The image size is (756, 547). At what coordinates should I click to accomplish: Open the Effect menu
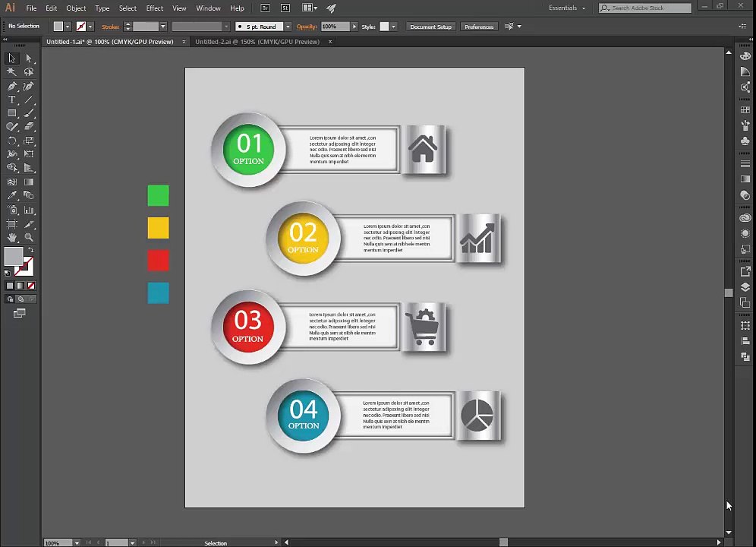pos(155,8)
